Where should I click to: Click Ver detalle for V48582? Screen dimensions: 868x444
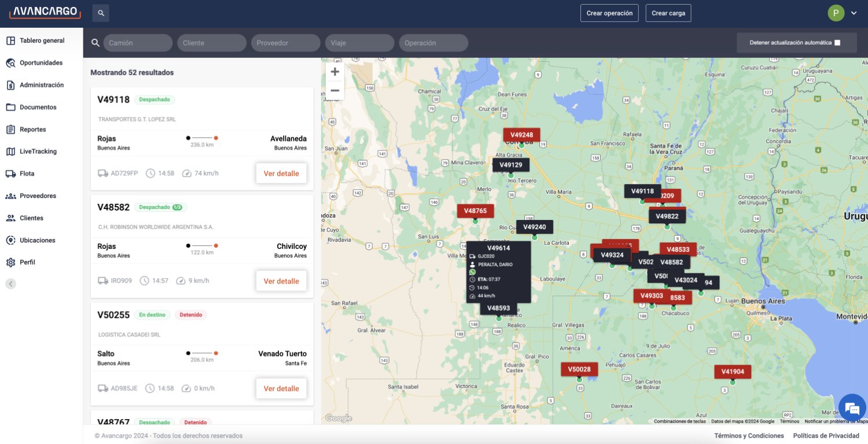(281, 281)
